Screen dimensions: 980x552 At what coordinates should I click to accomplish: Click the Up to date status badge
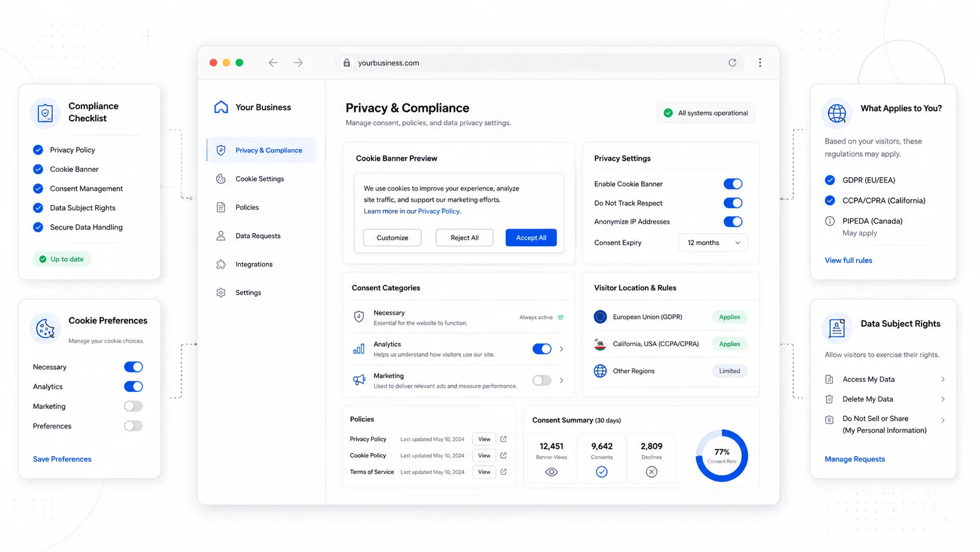click(62, 259)
